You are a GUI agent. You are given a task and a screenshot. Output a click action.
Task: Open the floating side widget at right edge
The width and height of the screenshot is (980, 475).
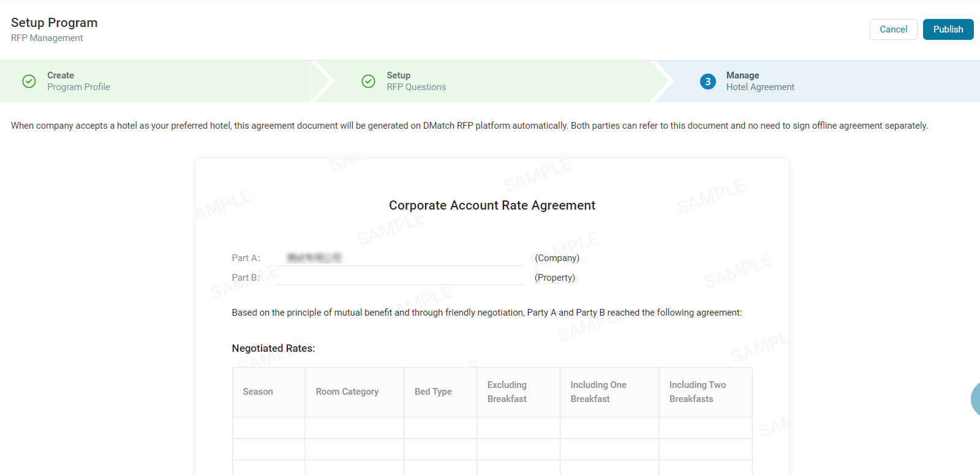coord(976,399)
